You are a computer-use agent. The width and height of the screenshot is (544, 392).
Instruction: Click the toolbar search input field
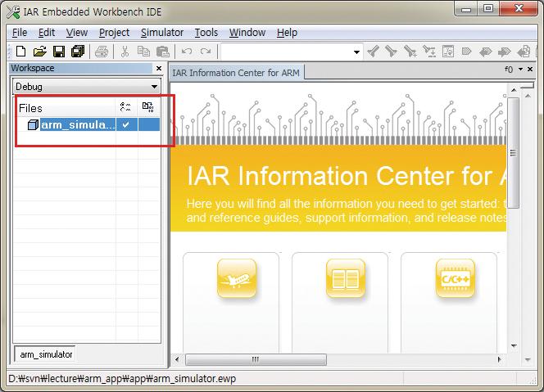(287, 52)
